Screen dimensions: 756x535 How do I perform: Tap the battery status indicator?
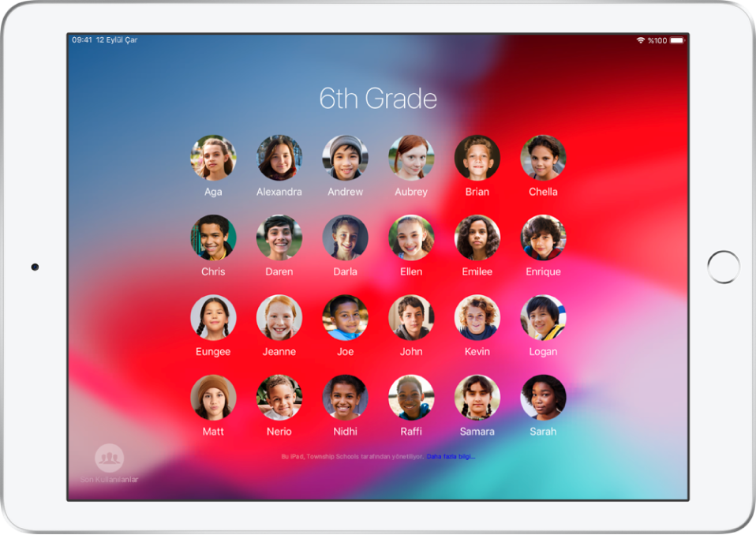pyautogui.click(x=677, y=39)
